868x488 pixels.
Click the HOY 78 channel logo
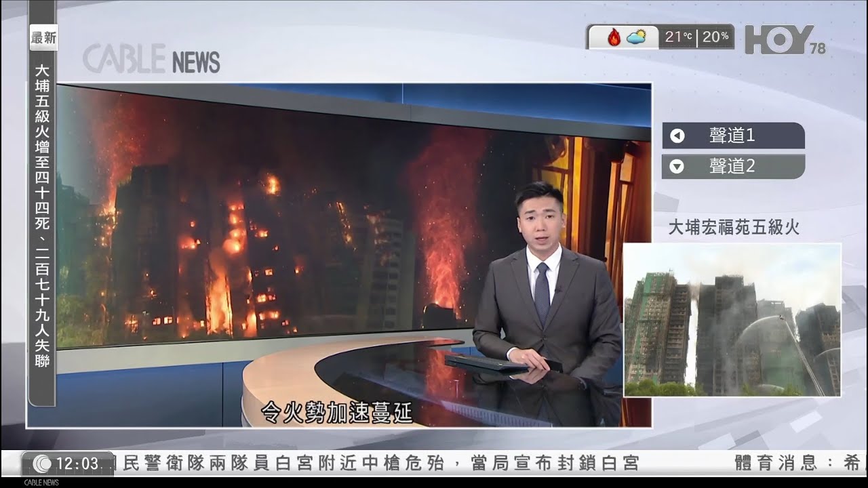pyautogui.click(x=785, y=39)
